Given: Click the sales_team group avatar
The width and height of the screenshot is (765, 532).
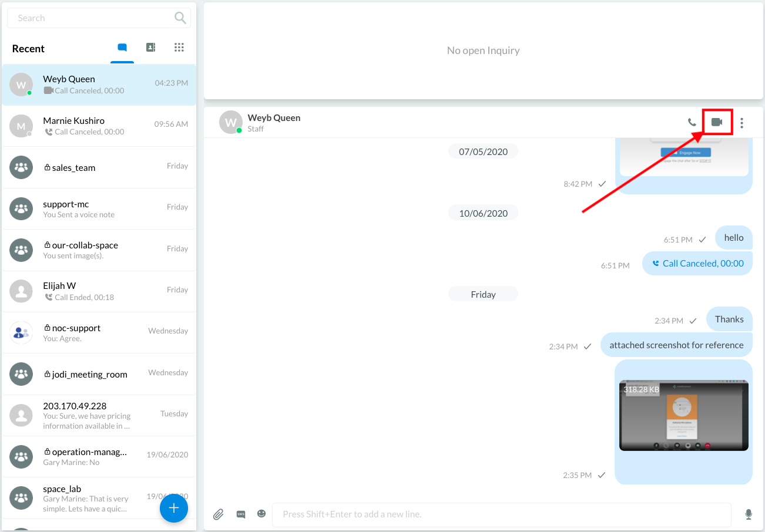Looking at the screenshot, I should [21, 167].
